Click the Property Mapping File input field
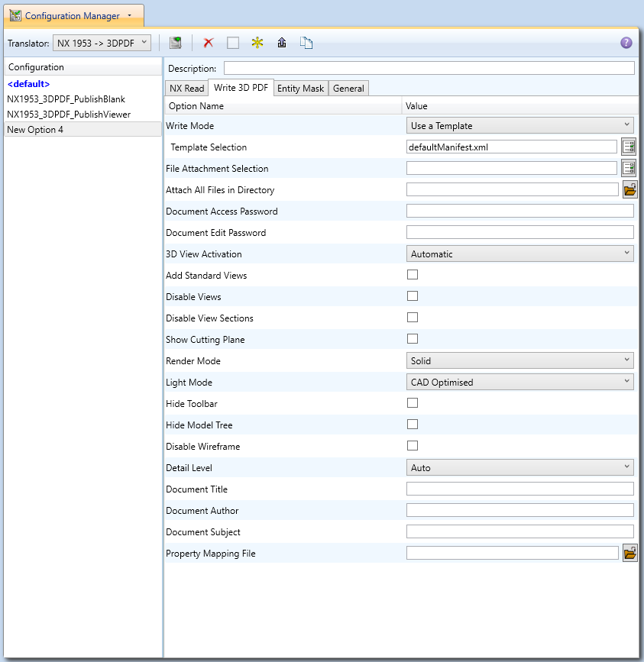Screen dimensions: 644x662 pyautogui.click(x=513, y=553)
